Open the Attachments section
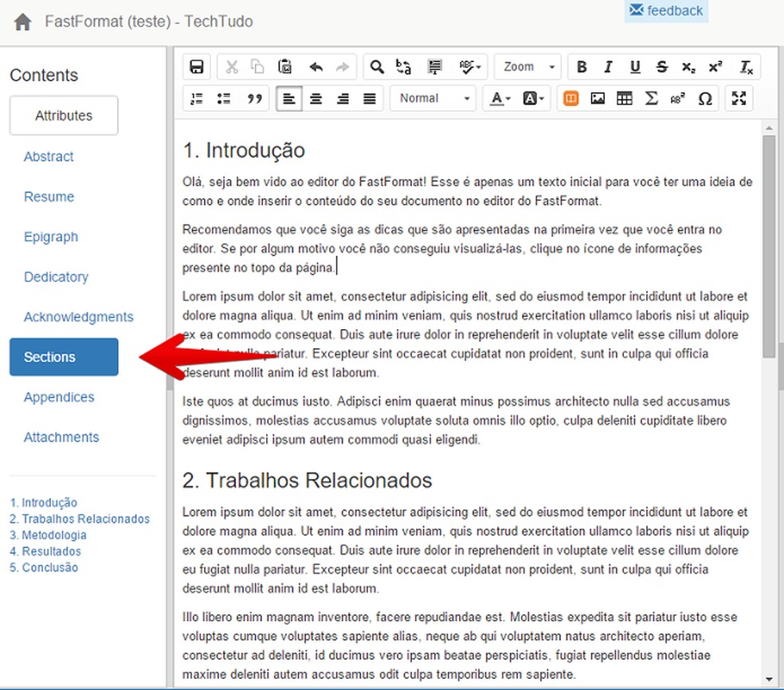 (x=61, y=437)
